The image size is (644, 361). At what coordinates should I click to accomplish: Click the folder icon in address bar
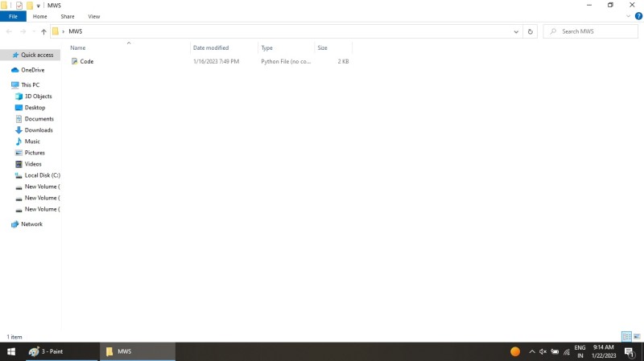pyautogui.click(x=56, y=31)
